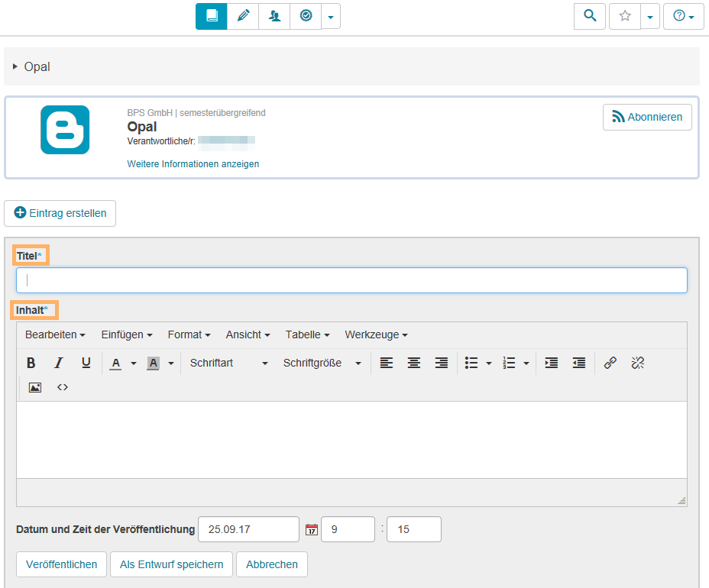The width and height of the screenshot is (709, 588).
Task: Click the insert image icon
Action: [x=34, y=387]
